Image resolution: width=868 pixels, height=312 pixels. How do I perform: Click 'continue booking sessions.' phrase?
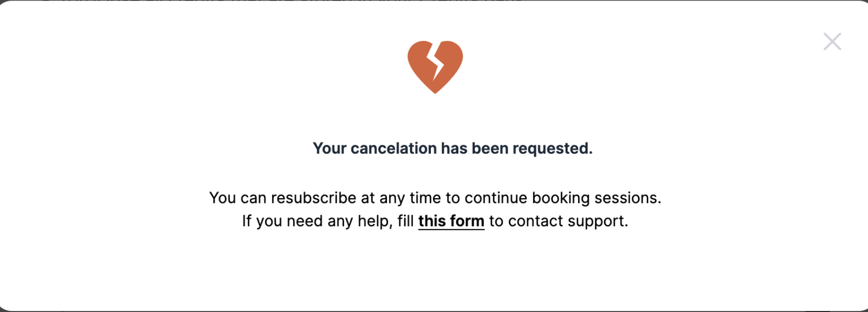point(563,198)
